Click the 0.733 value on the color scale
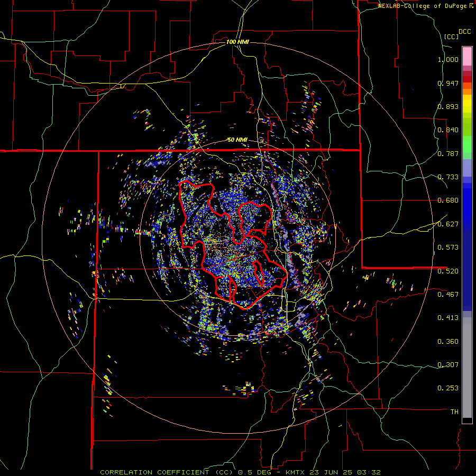The height and width of the screenshot is (476, 476). [x=448, y=177]
